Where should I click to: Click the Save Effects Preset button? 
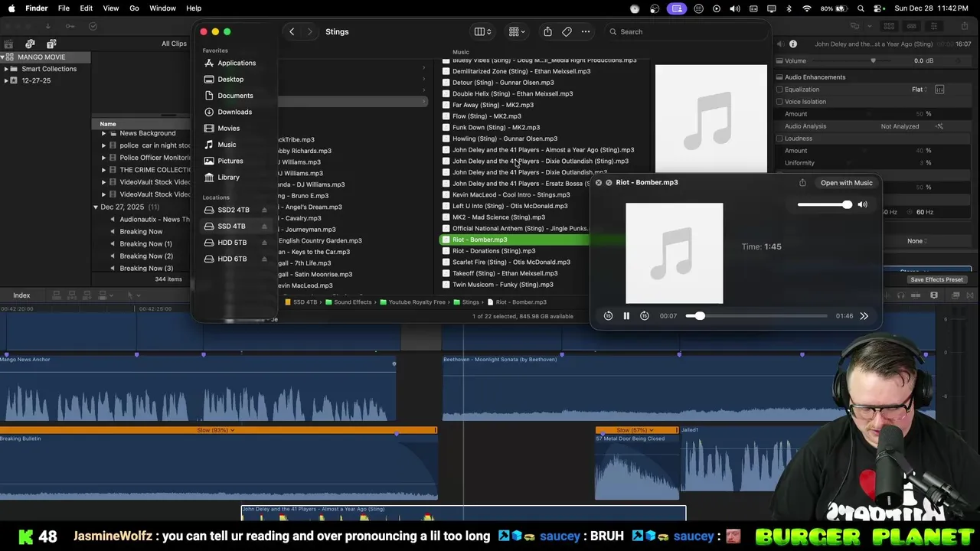coord(936,279)
